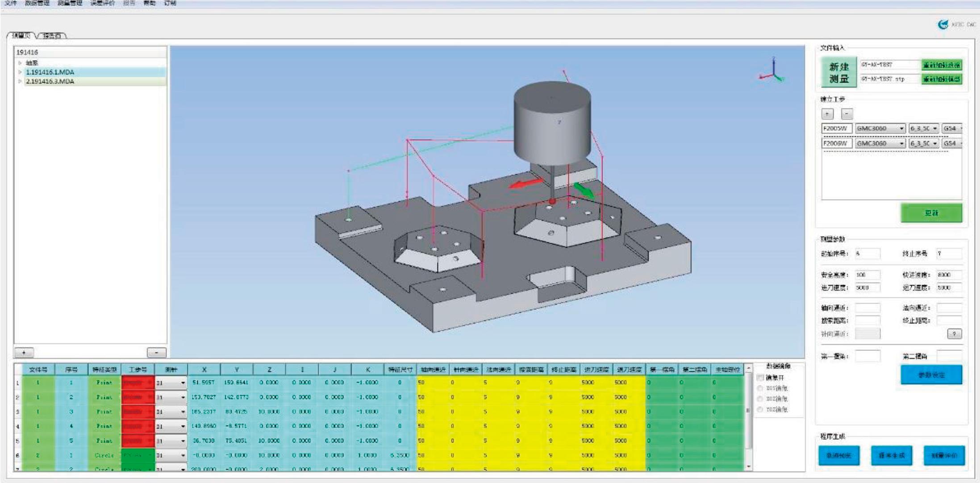The image size is (980, 483).
Task: Click the 轴向逼近 input field
Action: pyautogui.click(x=867, y=308)
